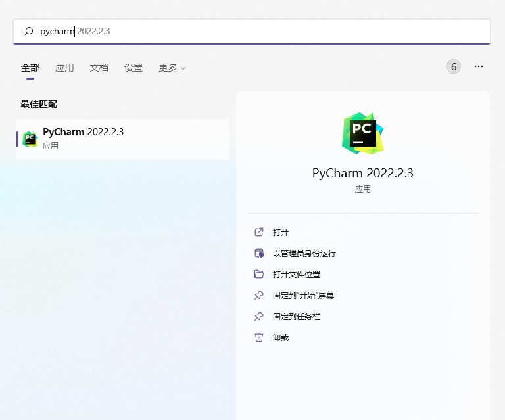This screenshot has height=420, width=505.
Task: Open the 设置 filter tab
Action: 133,68
